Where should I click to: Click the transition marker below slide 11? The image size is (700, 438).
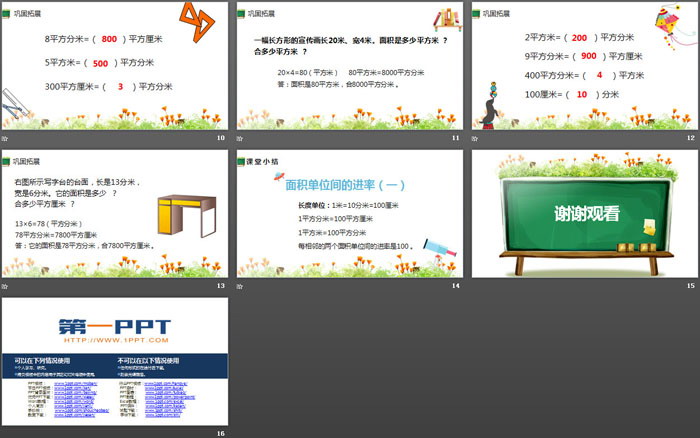pyautogui.click(x=240, y=137)
